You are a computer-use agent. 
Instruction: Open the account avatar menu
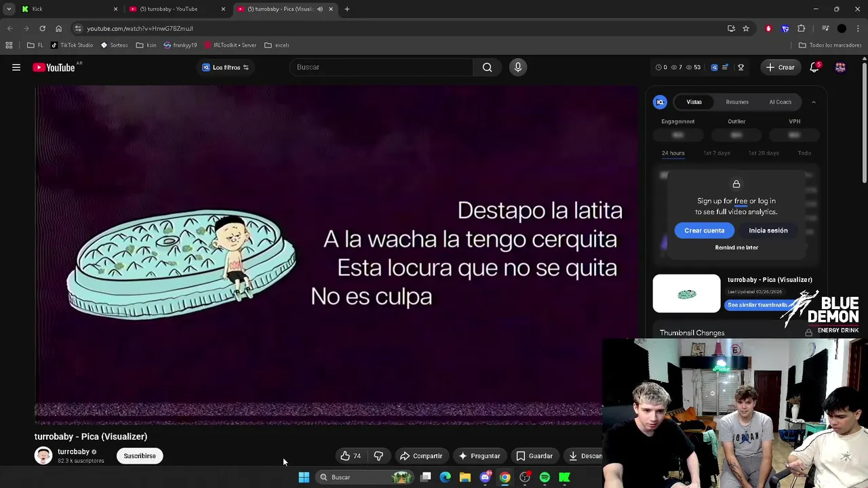[x=840, y=67]
